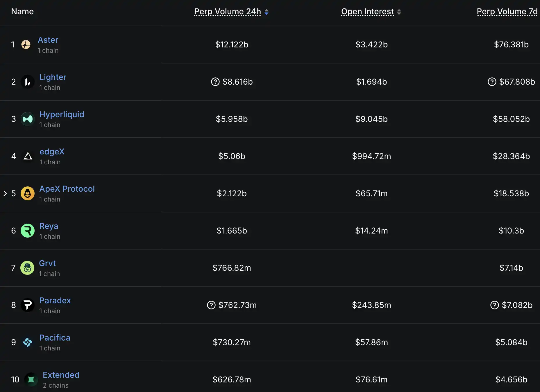Click the sort arrows beside Open Interest
540x392 pixels.
click(399, 12)
